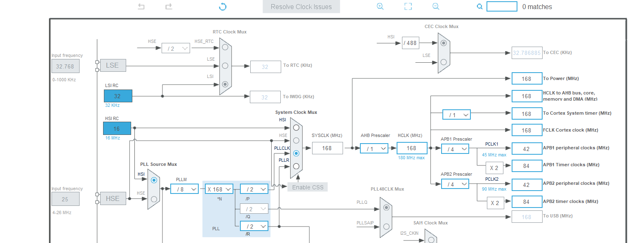Click the undo arrow icon
This screenshot has height=243, width=644.
point(141,7)
